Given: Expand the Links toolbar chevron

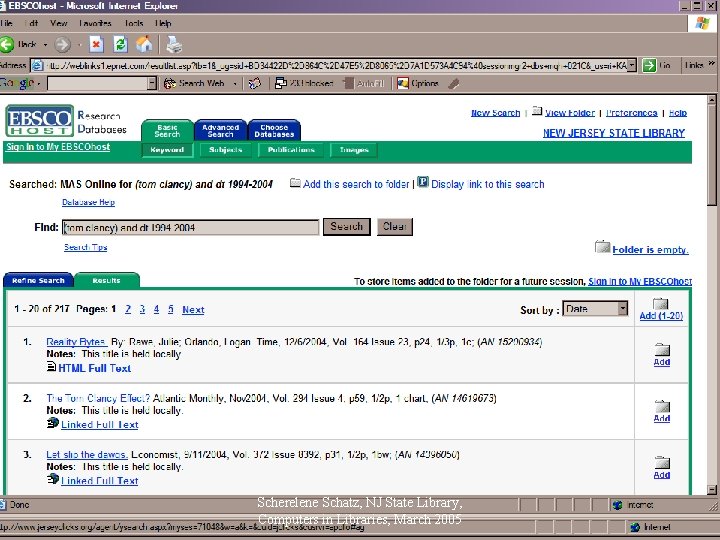Looking at the screenshot, I should 711,64.
